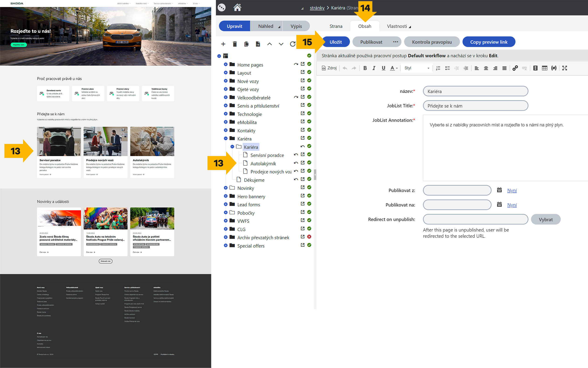Click the move up arrow in the tree toolbar
Screen dimensions: 588x368
pos(269,44)
